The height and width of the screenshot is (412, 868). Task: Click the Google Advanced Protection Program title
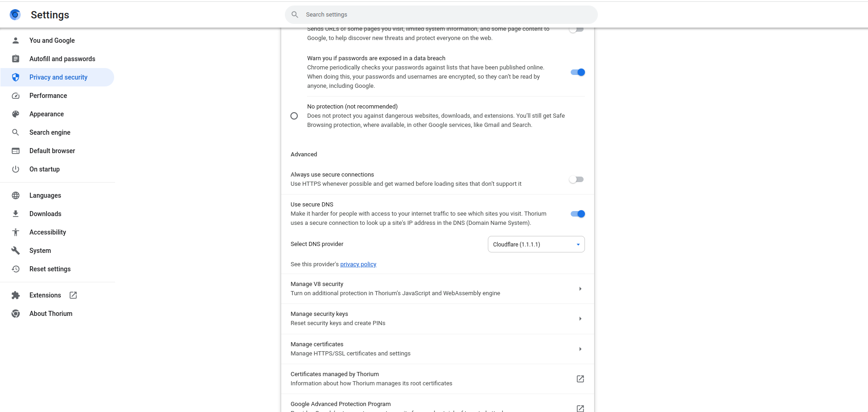tap(341, 404)
